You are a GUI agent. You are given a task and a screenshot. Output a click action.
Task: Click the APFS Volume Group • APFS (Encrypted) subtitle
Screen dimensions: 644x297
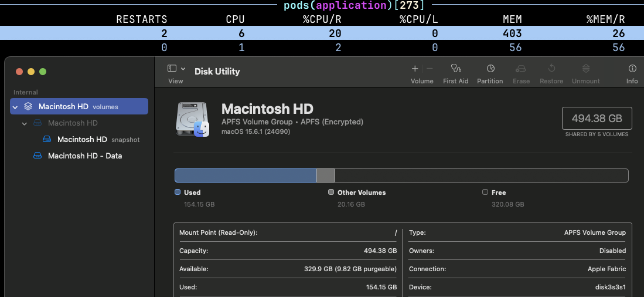(292, 122)
